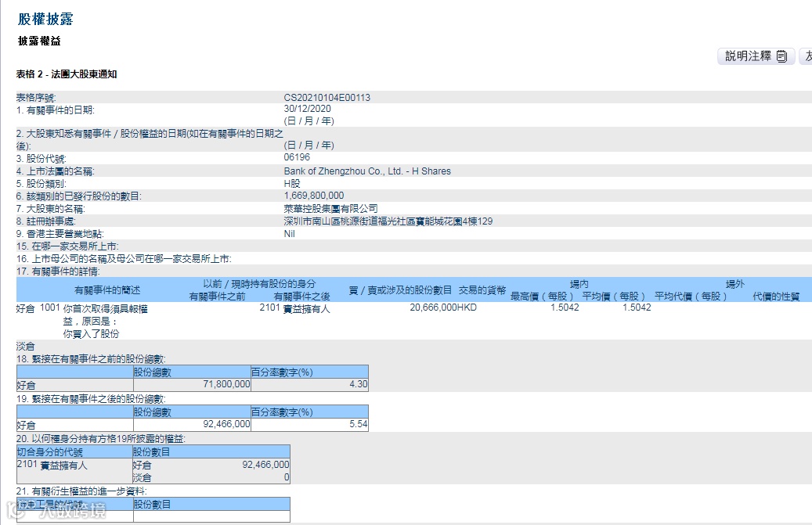Click the share class value H股
This screenshot has width=812, height=525.
pos(291,184)
